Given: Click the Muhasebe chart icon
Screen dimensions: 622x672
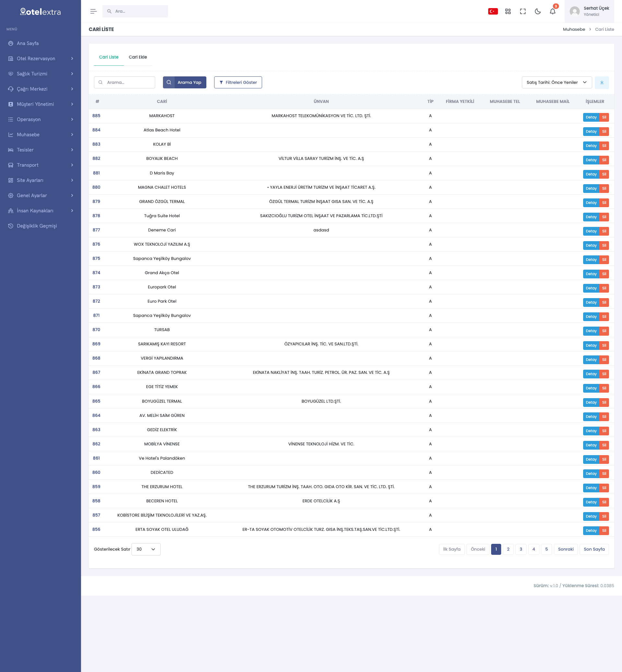Looking at the screenshot, I should (x=11, y=135).
